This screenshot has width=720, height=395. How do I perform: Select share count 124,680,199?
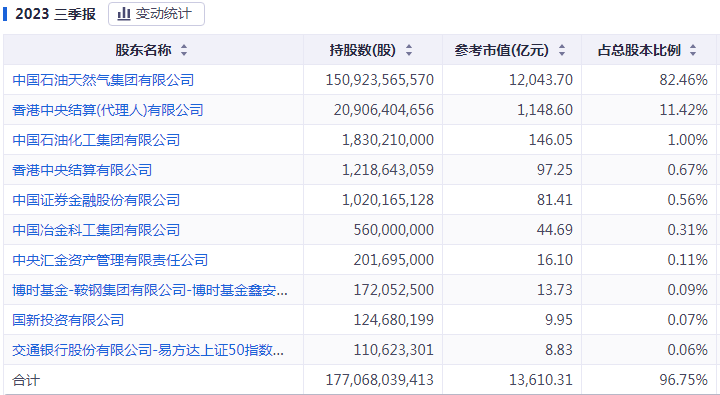(x=394, y=320)
